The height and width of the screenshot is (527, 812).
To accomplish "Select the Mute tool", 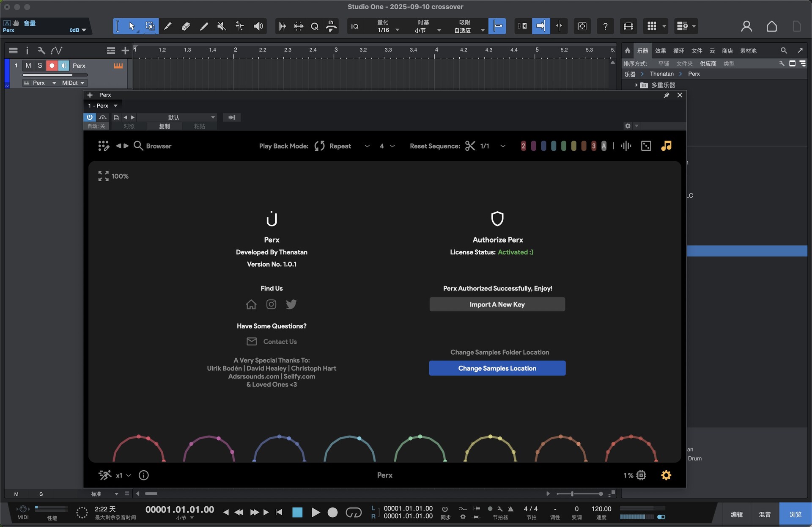I will point(221,26).
